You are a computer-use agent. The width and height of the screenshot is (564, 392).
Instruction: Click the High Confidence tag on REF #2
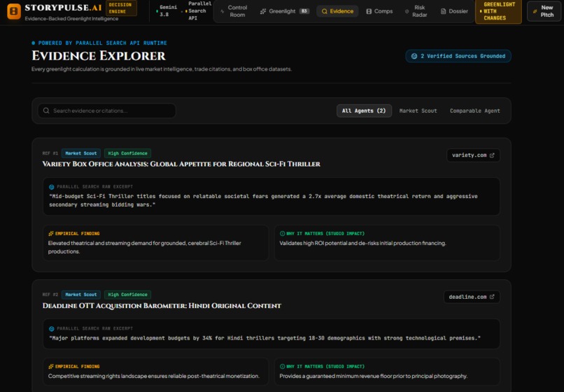pos(127,295)
